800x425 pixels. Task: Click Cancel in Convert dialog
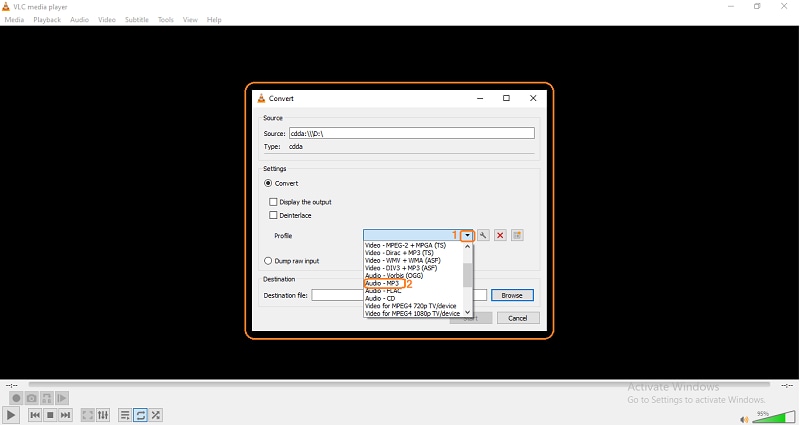[x=517, y=318]
